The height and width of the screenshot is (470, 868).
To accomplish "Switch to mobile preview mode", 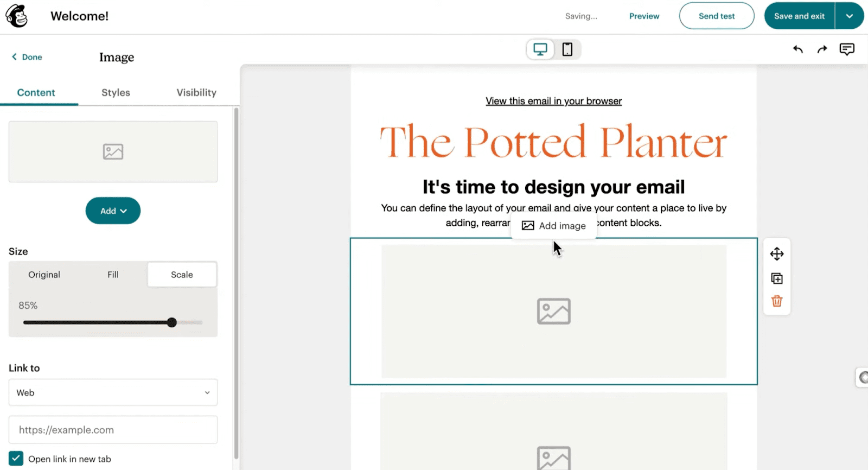I will click(x=567, y=49).
